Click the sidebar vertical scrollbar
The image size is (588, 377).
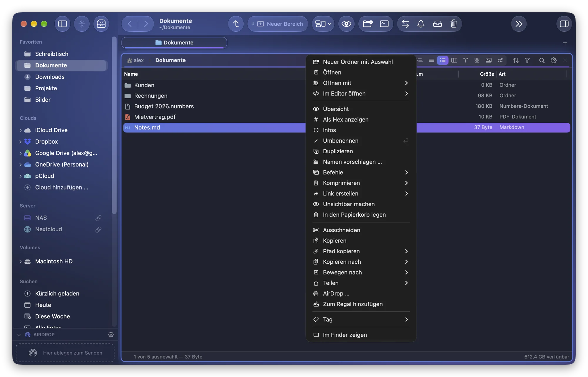[114, 126]
